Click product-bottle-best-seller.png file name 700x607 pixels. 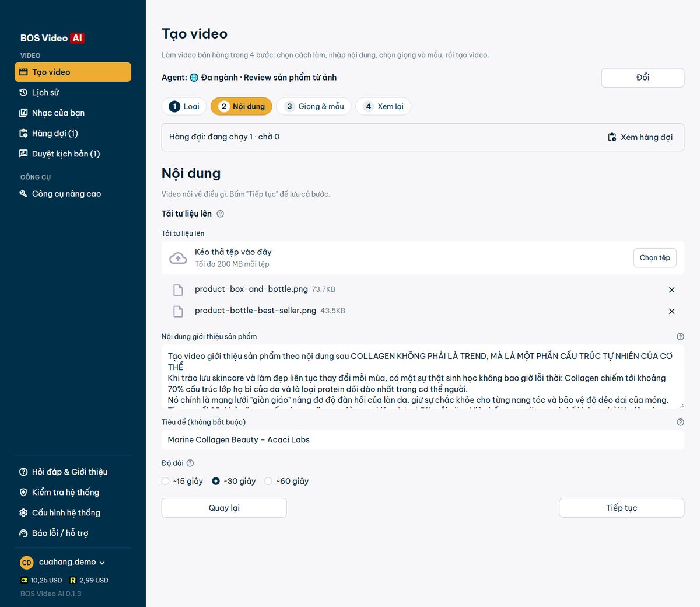click(x=256, y=311)
